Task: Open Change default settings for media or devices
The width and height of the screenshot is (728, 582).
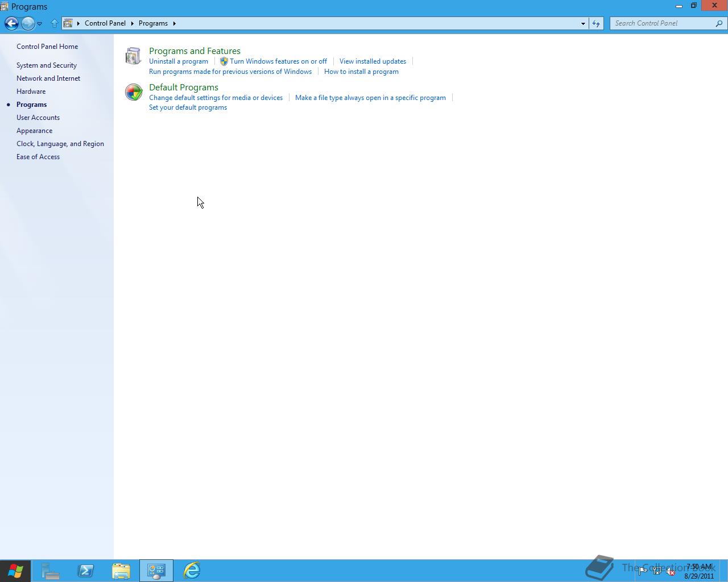Action: pyautogui.click(x=216, y=98)
